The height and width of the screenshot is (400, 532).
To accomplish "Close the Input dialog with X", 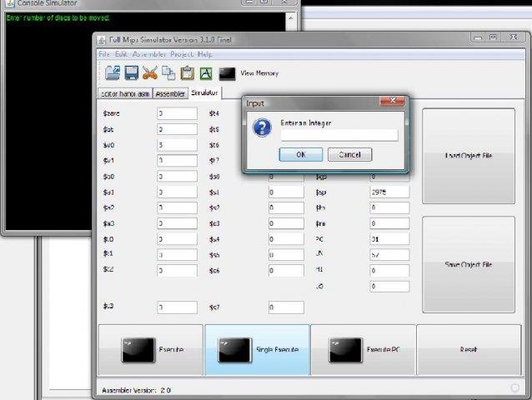I will tap(393, 100).
